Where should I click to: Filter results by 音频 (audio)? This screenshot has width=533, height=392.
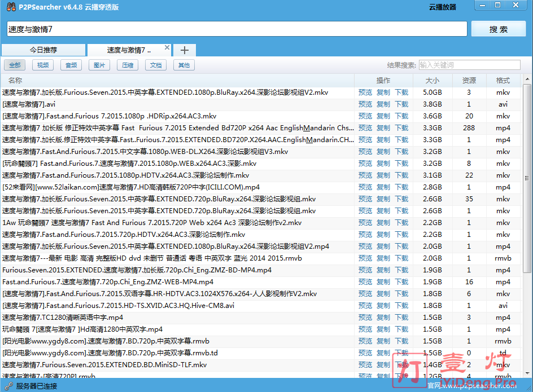[71, 65]
